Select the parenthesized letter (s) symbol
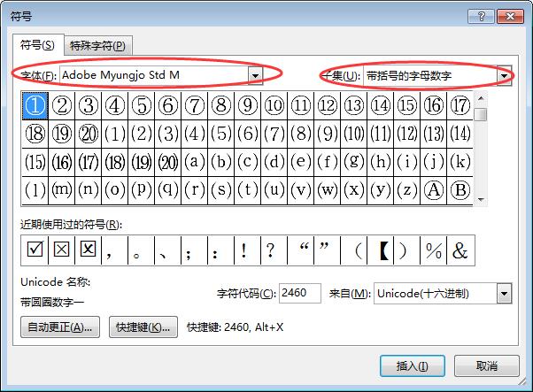533x392 pixels. click(x=221, y=190)
